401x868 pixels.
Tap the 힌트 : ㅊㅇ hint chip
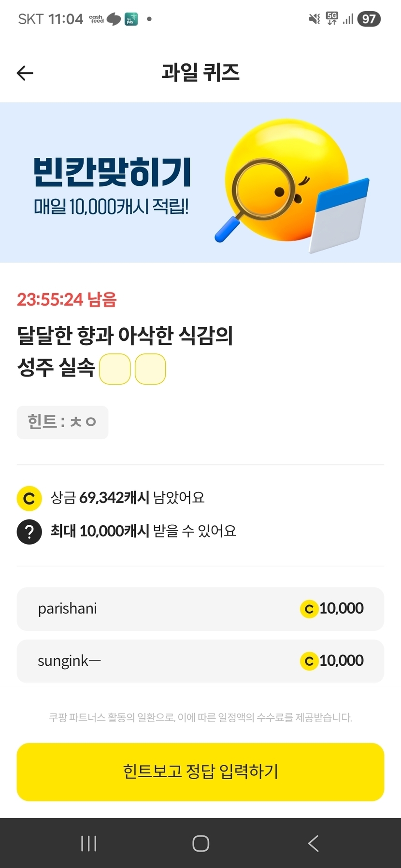[62, 422]
